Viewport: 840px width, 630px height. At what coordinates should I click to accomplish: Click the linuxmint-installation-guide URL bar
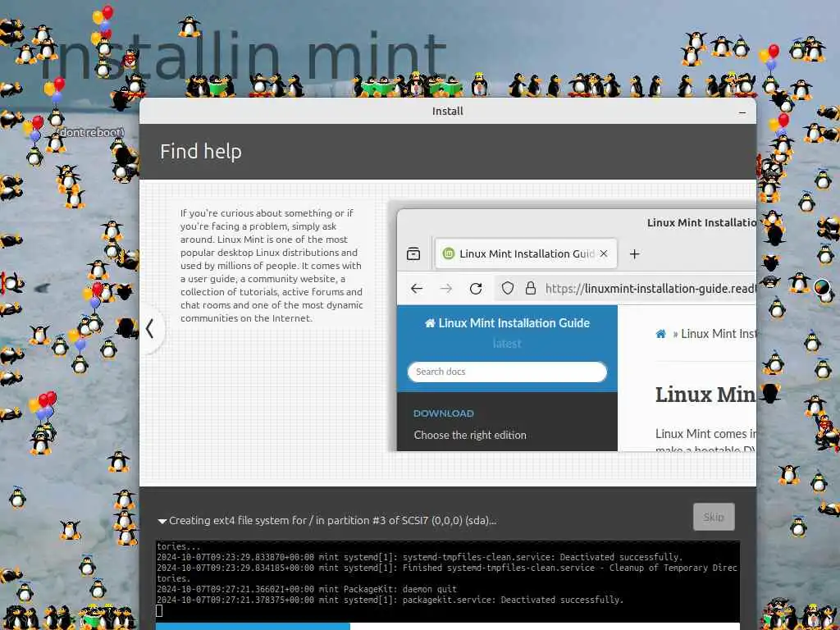click(x=626, y=289)
